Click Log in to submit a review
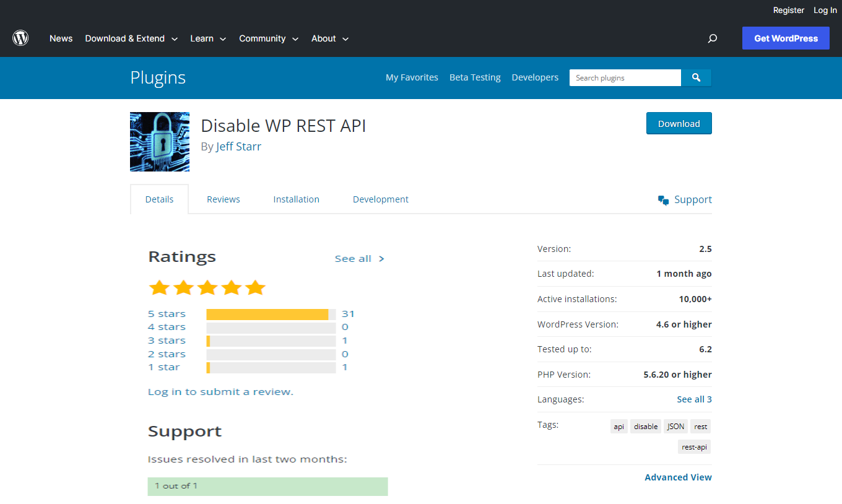 click(x=220, y=391)
